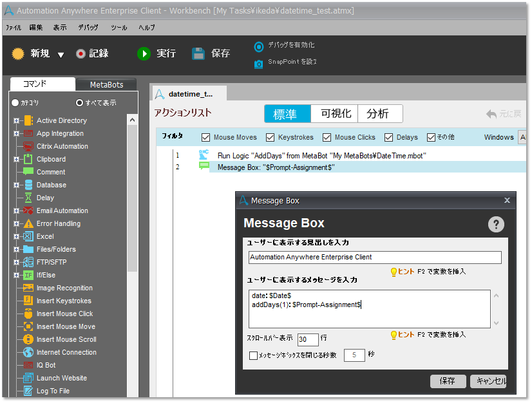Click キャンセル in the Message Box dialog

point(489,381)
